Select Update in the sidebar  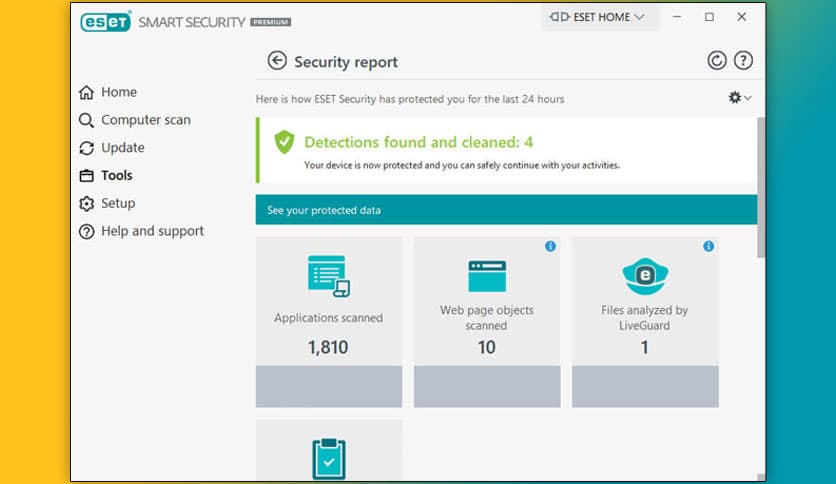(122, 148)
